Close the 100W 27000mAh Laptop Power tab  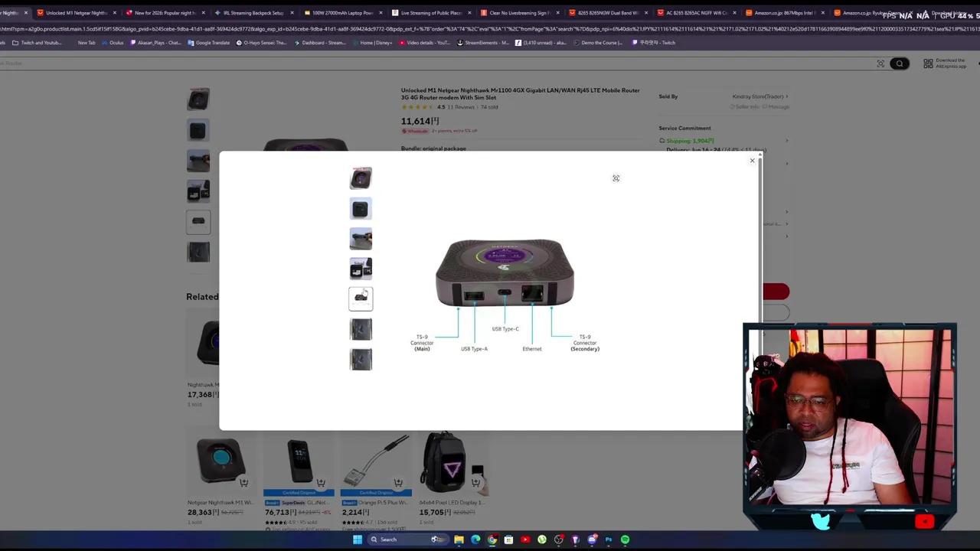pos(381,13)
